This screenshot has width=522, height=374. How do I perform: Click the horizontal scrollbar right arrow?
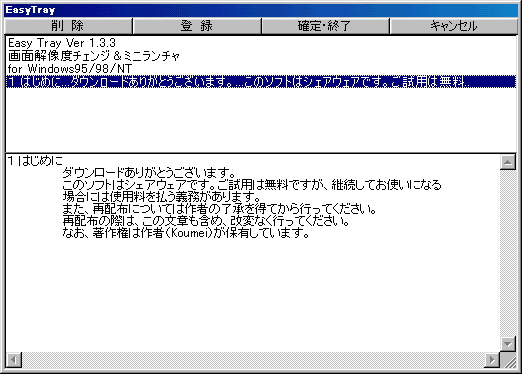coord(492,360)
